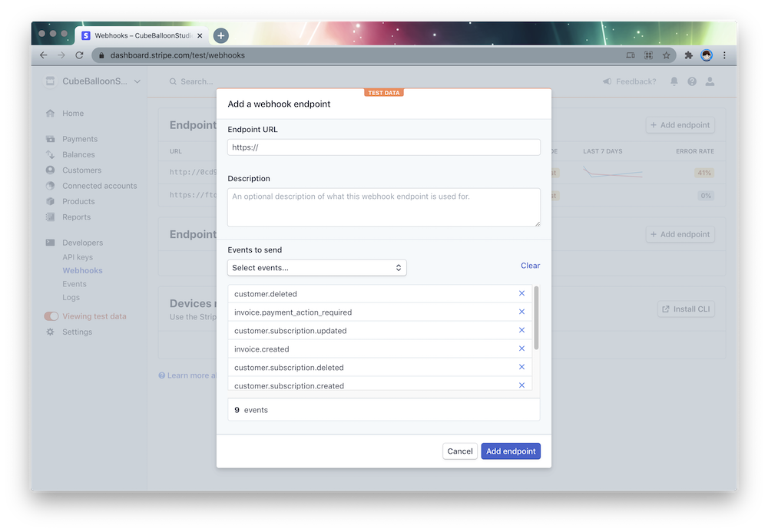Click the QR code icon in address bar
The width and height of the screenshot is (768, 532).
648,55
